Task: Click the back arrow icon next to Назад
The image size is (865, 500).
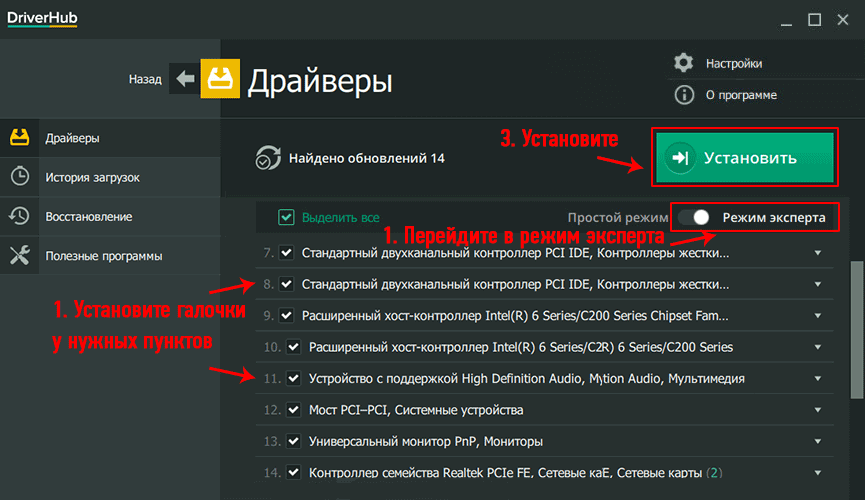Action: [184, 78]
